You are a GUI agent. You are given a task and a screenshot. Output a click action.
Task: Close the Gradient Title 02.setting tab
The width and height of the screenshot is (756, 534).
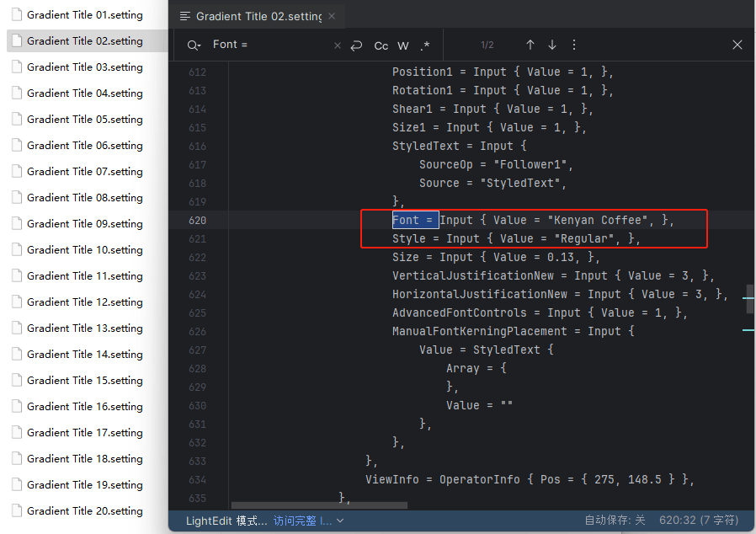click(x=333, y=16)
